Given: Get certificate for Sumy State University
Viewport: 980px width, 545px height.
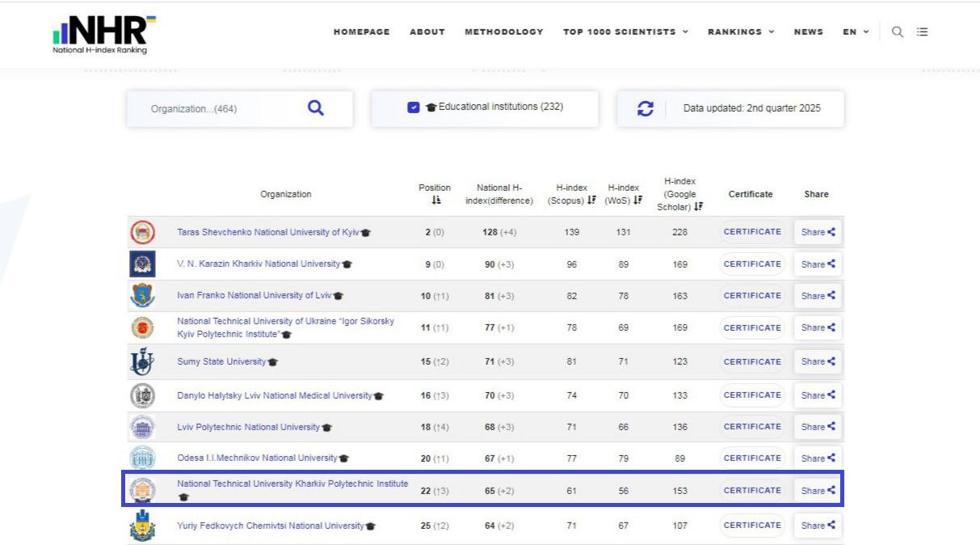Looking at the screenshot, I should pyautogui.click(x=752, y=361).
